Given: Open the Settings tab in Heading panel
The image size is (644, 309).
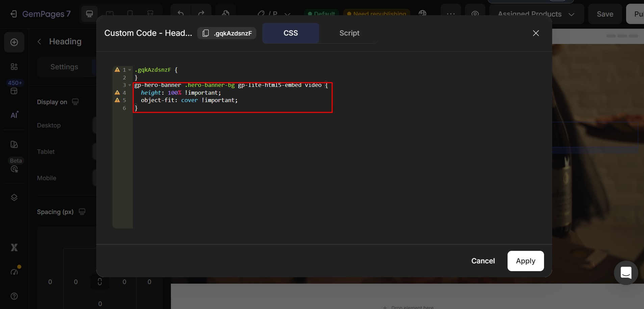Looking at the screenshot, I should 64,67.
